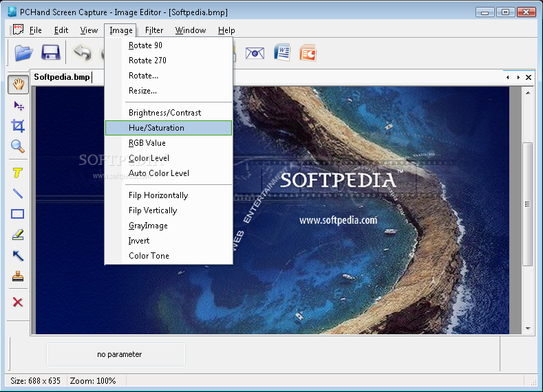Choose Brightness/Contrast adjustment
This screenshot has height=392, width=543.
tap(169, 113)
